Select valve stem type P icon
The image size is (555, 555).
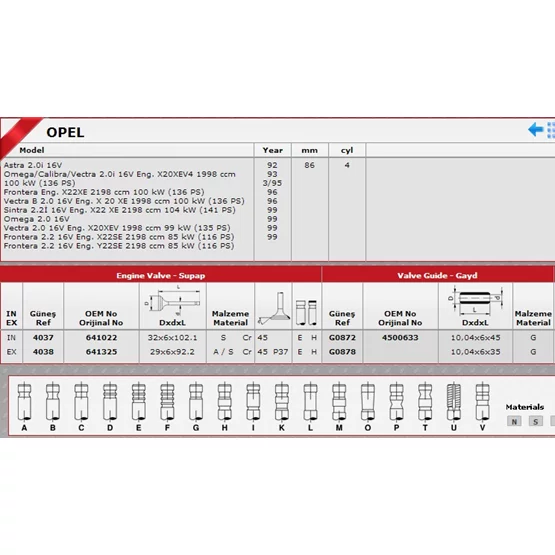[396, 402]
